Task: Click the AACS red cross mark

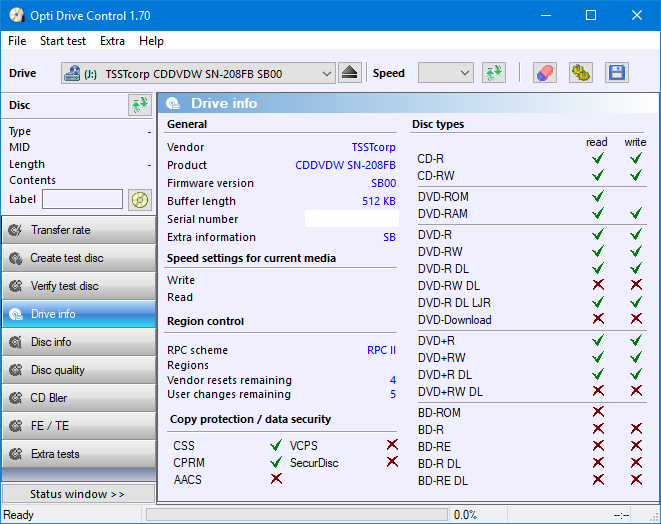Action: [x=276, y=479]
